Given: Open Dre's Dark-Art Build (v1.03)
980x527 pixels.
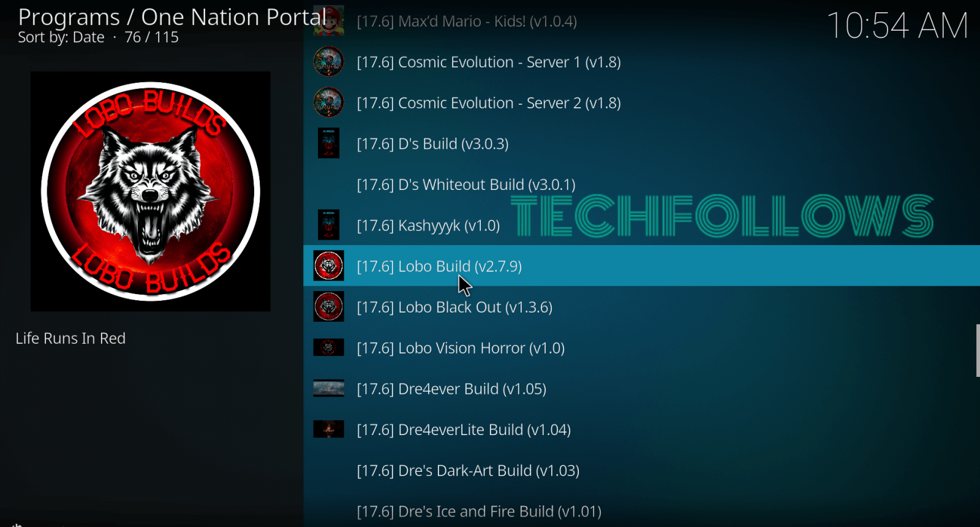Looking at the screenshot, I should coord(641,471).
